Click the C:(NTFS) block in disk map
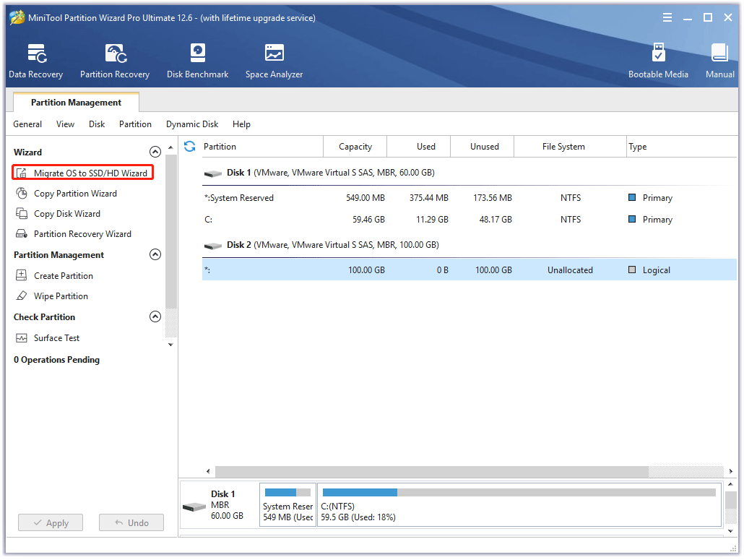 click(519, 505)
